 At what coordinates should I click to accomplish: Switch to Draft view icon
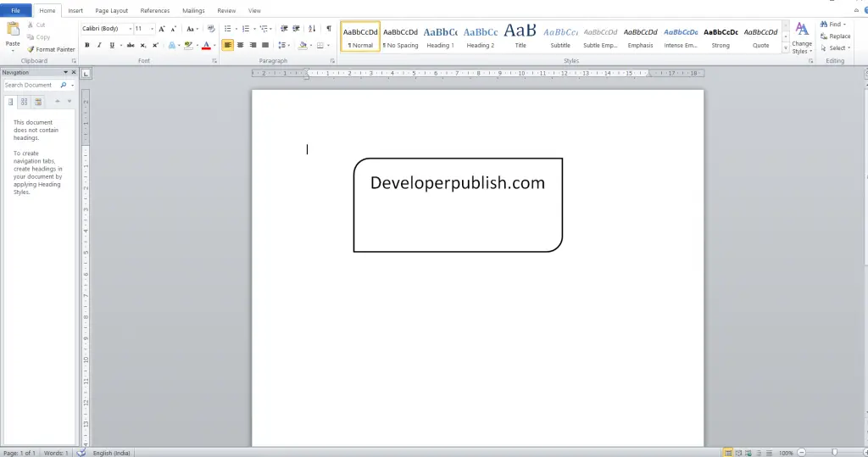coord(769,453)
